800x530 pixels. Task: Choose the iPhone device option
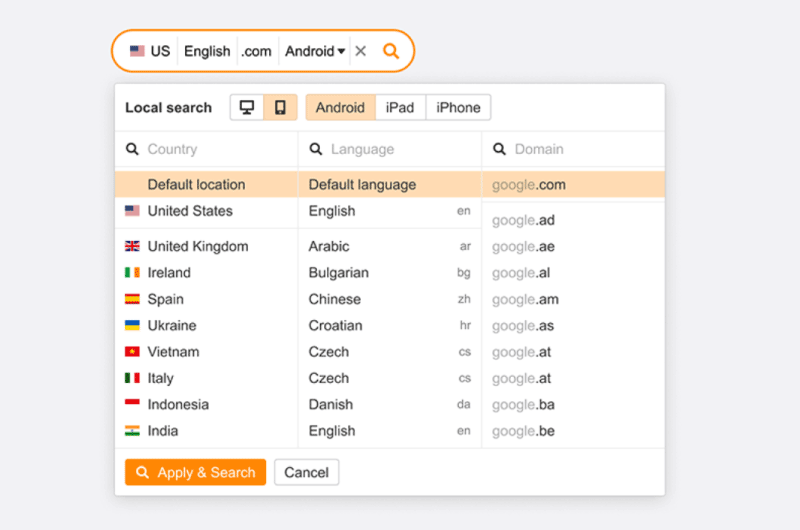458,107
